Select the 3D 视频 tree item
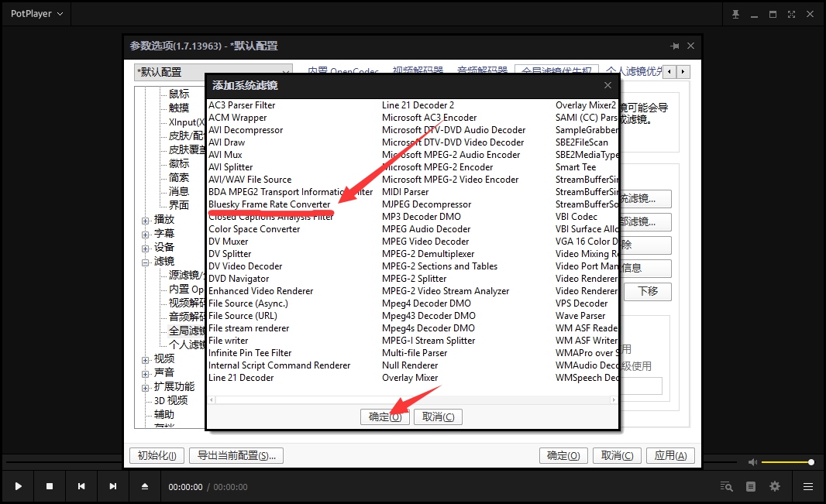 (170, 400)
